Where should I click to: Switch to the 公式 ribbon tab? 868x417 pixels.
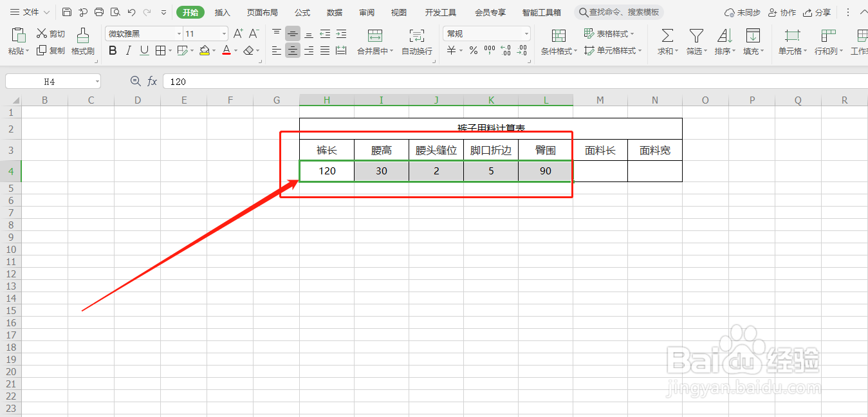pyautogui.click(x=302, y=12)
